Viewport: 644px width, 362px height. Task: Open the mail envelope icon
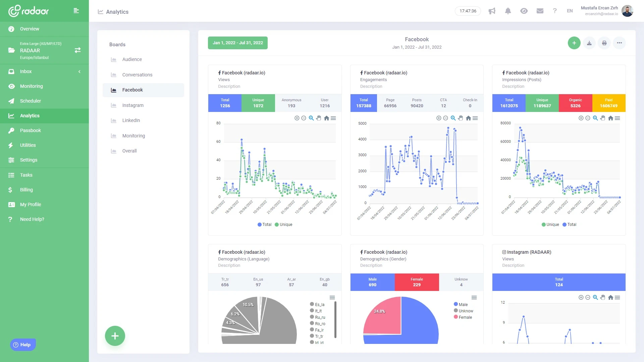(x=540, y=11)
